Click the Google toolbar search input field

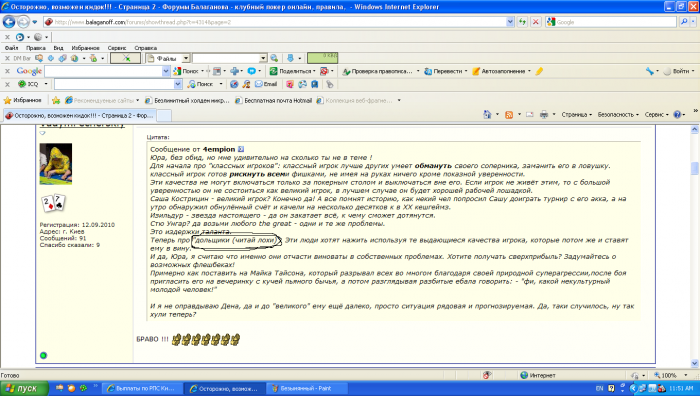(103, 71)
